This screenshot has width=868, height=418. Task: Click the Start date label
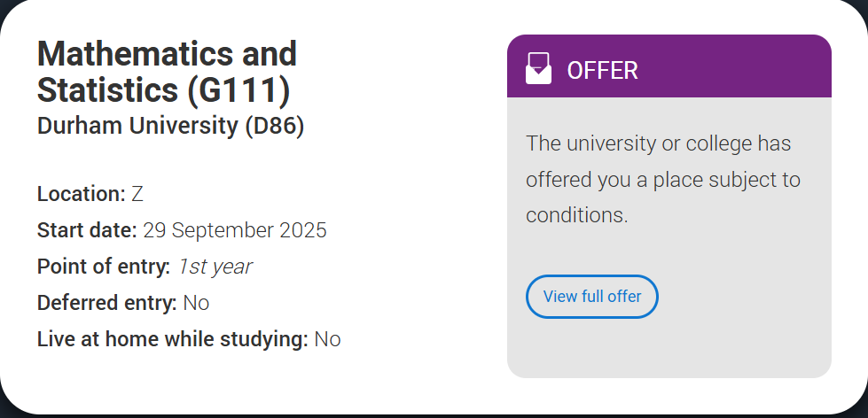[x=87, y=230]
